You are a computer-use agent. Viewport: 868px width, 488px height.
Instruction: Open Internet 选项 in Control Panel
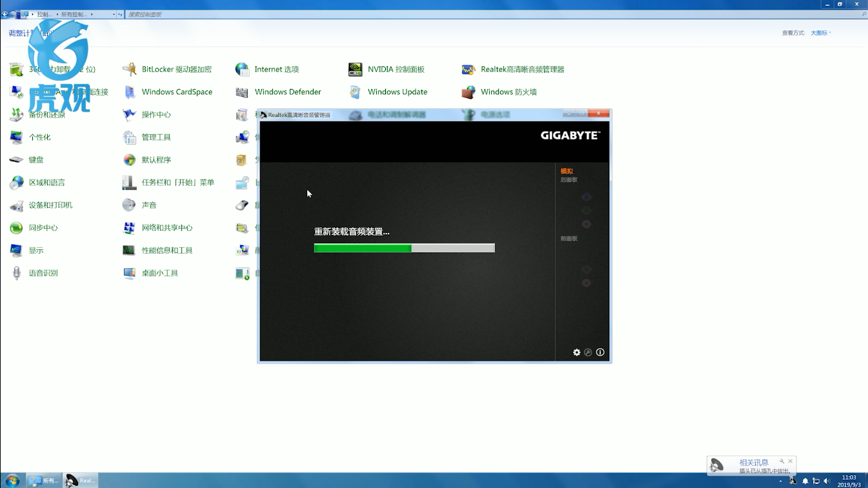coord(267,69)
